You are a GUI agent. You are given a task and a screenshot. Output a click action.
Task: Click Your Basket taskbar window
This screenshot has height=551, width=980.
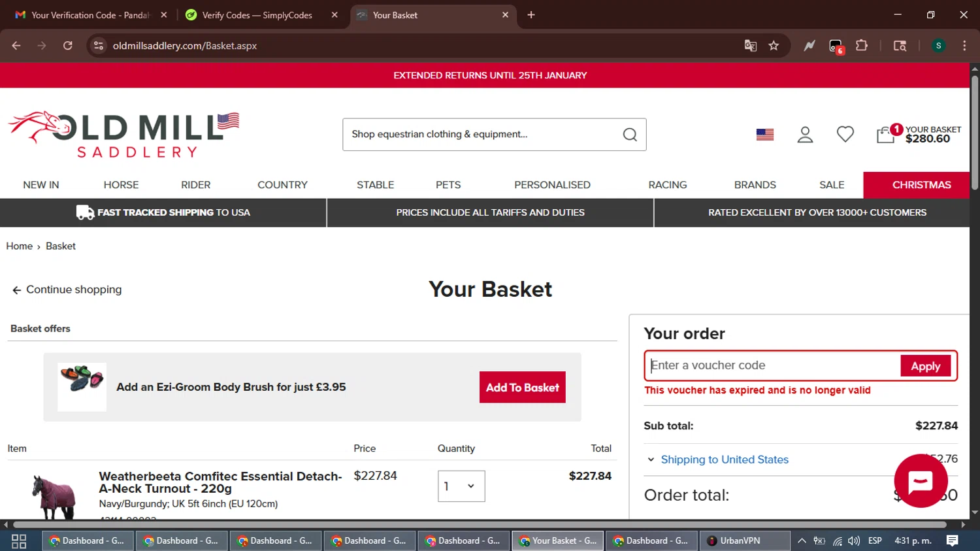[x=557, y=541]
